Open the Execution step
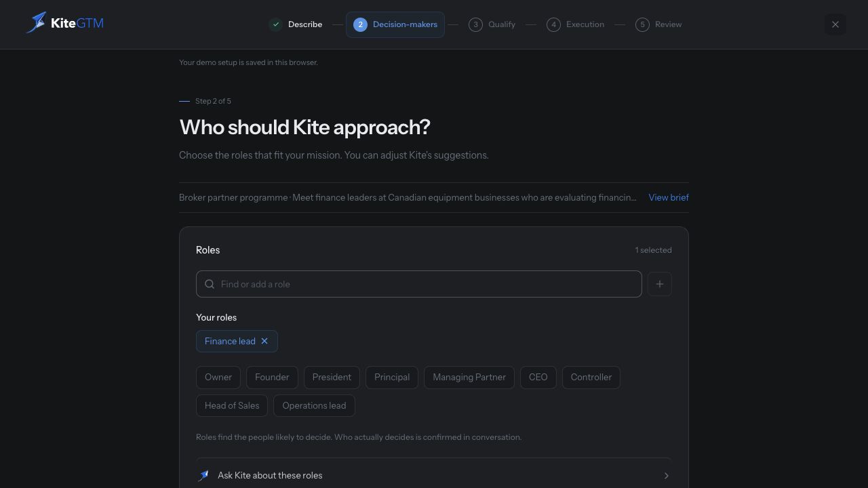This screenshot has height=488, width=868. [576, 24]
